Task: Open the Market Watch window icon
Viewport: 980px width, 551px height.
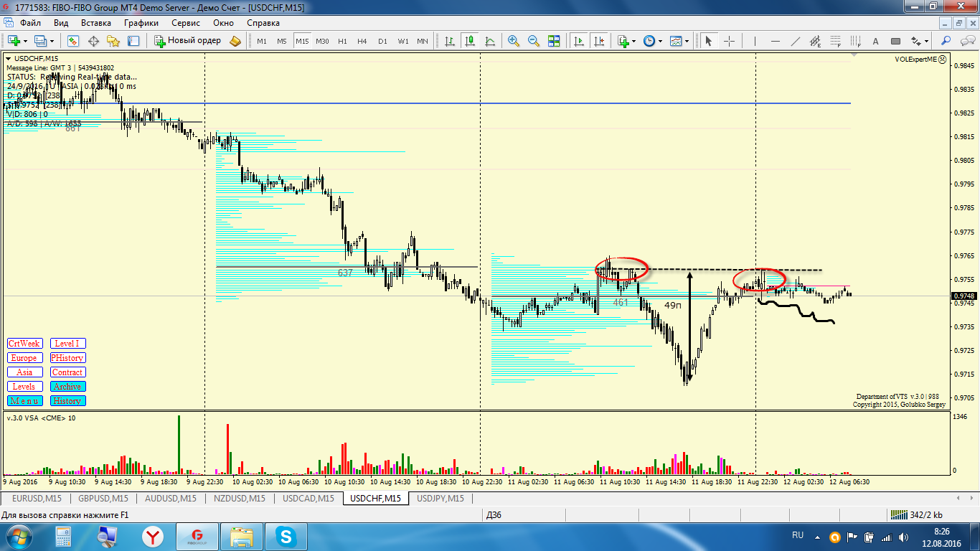Action: pos(73,41)
